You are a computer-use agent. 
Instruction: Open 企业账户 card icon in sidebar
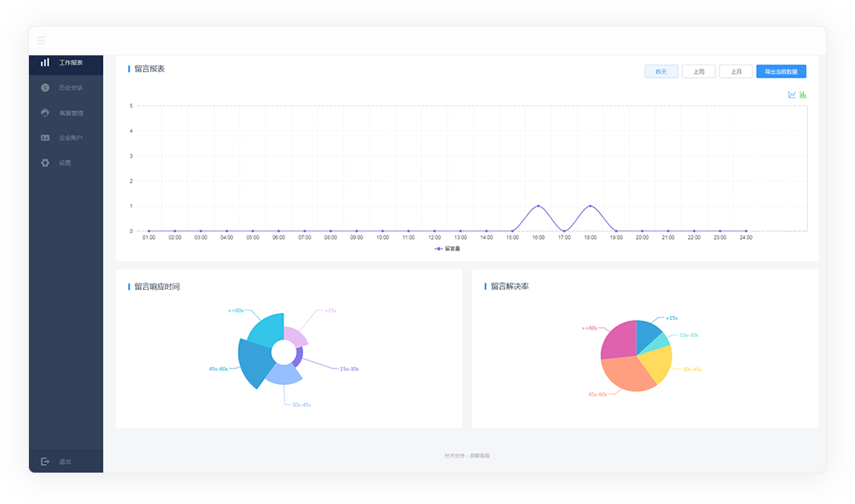point(45,137)
